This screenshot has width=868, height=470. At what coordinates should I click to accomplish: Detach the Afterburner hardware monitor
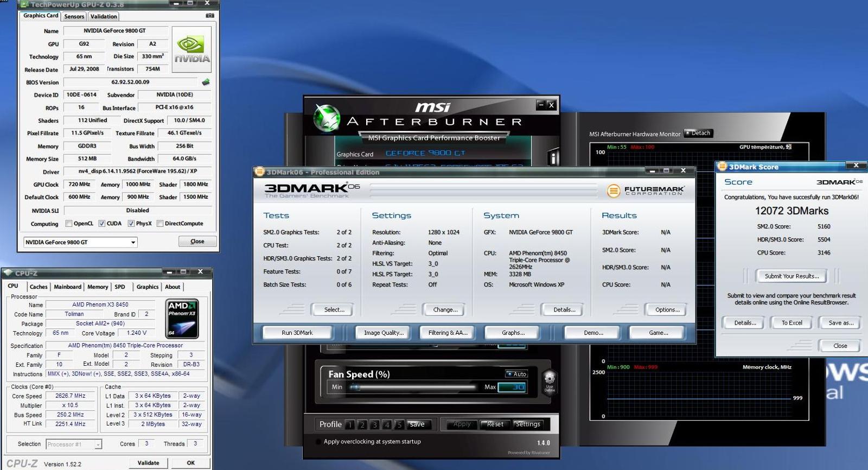pos(698,133)
